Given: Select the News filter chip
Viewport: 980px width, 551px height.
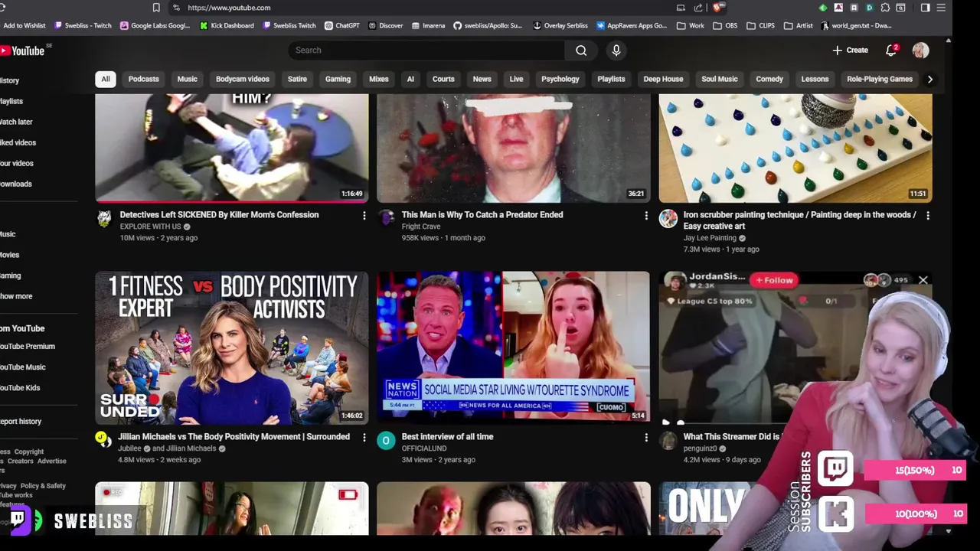Looking at the screenshot, I should (x=482, y=79).
